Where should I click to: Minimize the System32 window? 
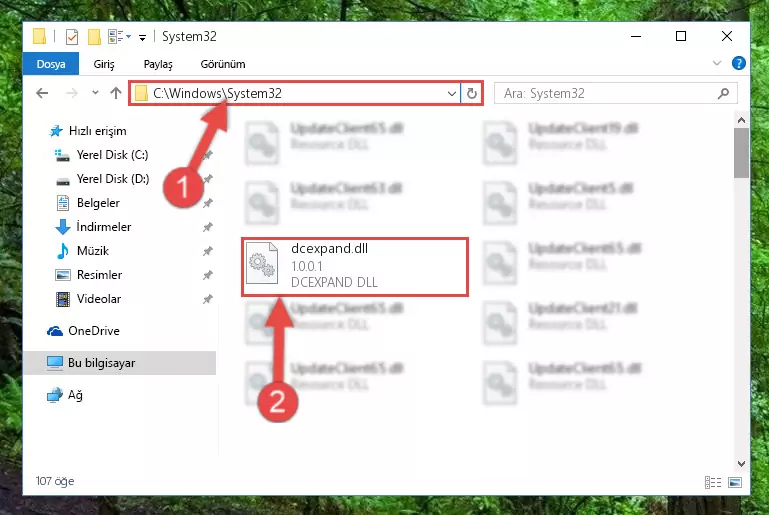(x=636, y=36)
